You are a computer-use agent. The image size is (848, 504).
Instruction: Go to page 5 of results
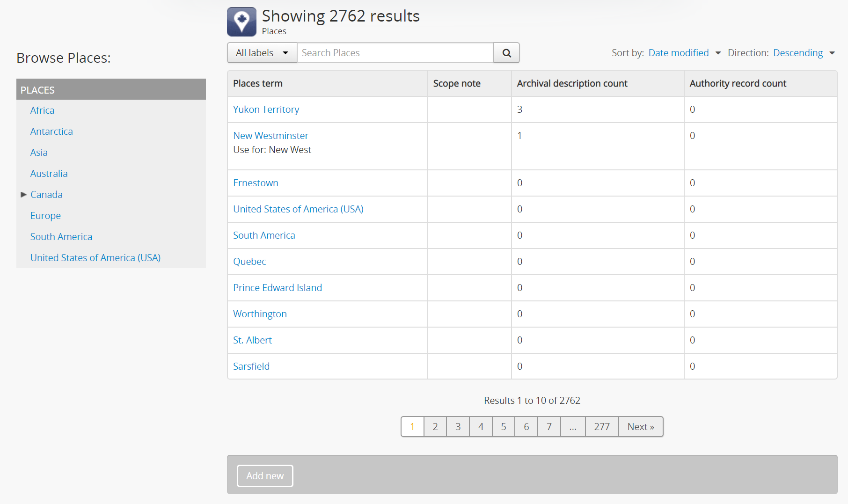(504, 427)
